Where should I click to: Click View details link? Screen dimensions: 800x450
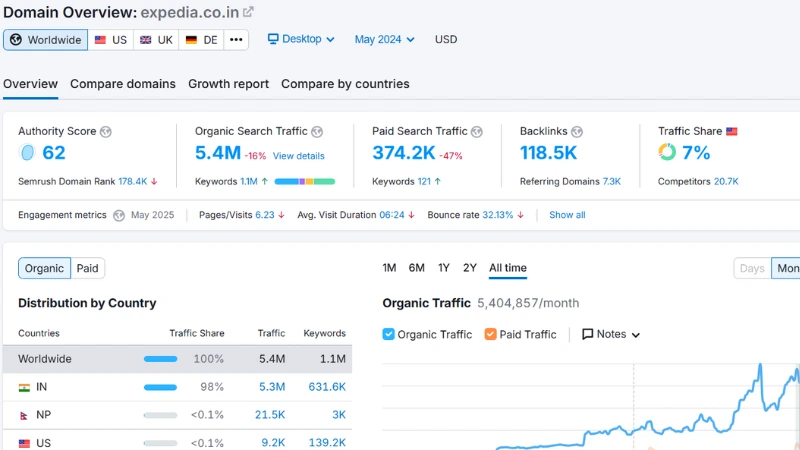click(x=298, y=156)
